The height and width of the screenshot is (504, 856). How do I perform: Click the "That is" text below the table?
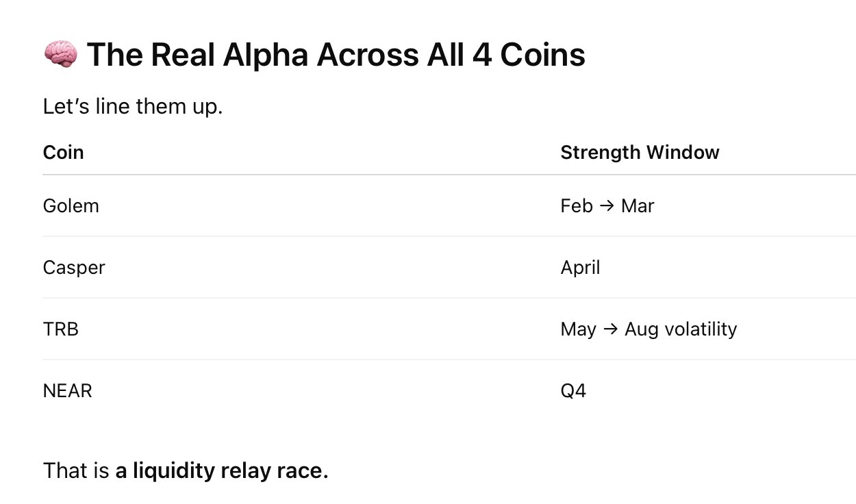75,471
